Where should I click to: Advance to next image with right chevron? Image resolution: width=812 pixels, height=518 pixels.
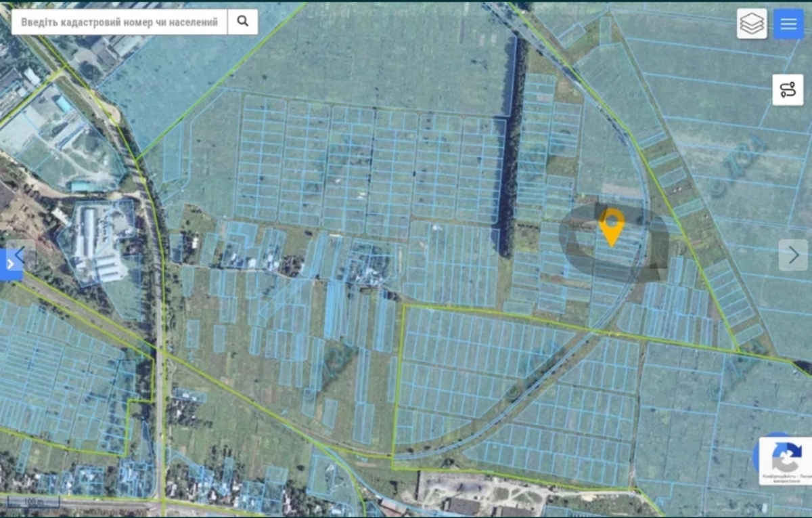[x=793, y=255]
